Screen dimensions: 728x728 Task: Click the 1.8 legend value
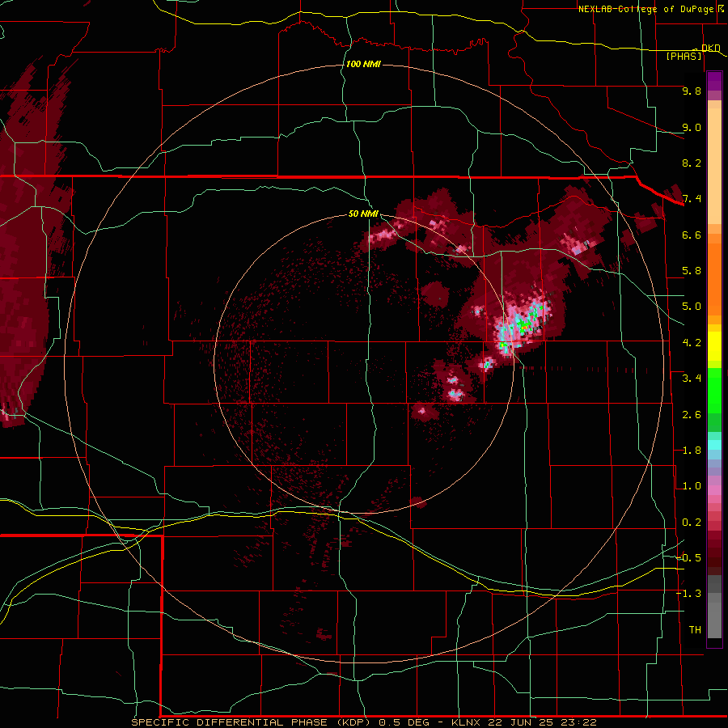[692, 451]
